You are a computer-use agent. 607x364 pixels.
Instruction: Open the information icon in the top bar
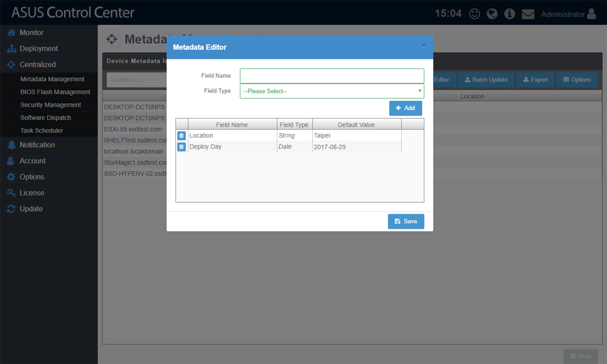(509, 13)
